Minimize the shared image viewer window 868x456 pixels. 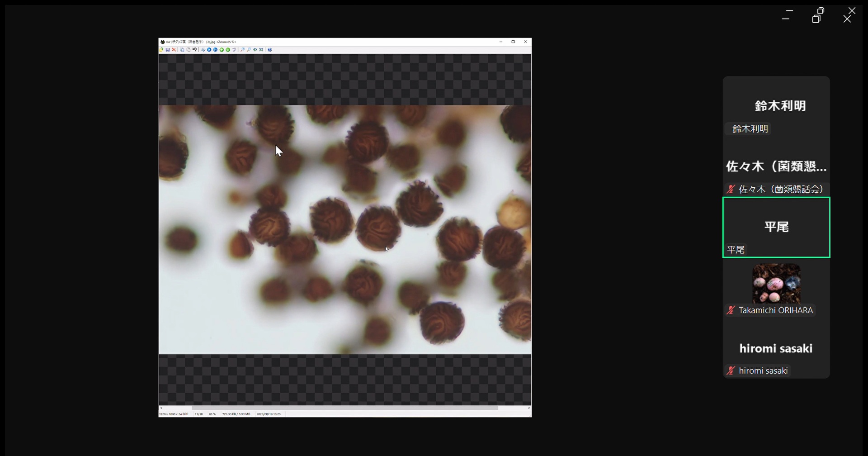point(501,42)
